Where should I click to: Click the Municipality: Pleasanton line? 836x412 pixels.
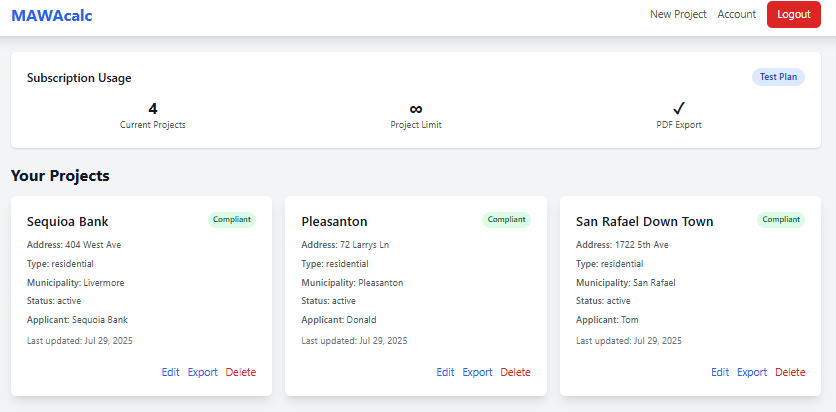(352, 282)
